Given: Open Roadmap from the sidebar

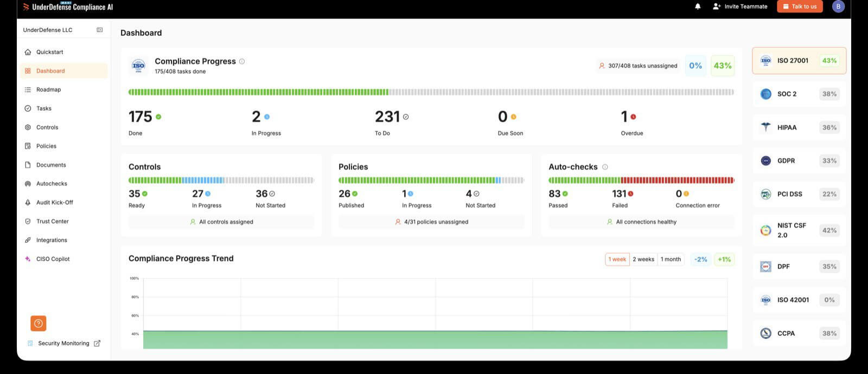Looking at the screenshot, I should tap(63, 89).
